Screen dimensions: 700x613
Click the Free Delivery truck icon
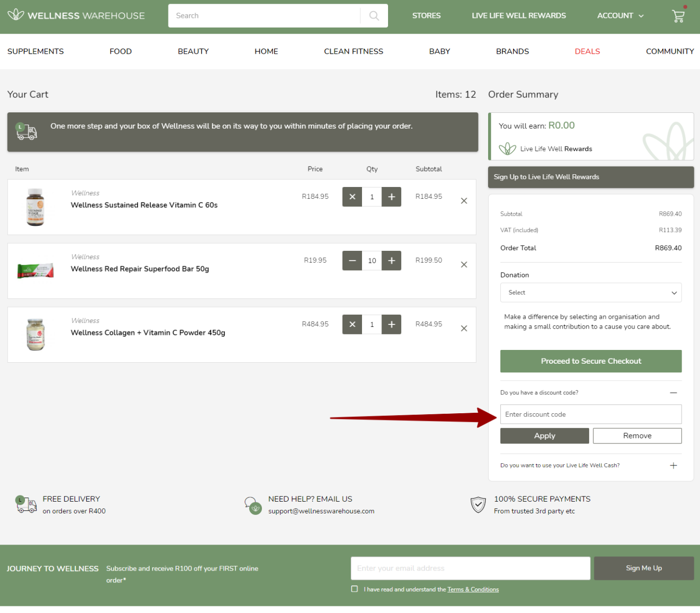pyautogui.click(x=26, y=504)
